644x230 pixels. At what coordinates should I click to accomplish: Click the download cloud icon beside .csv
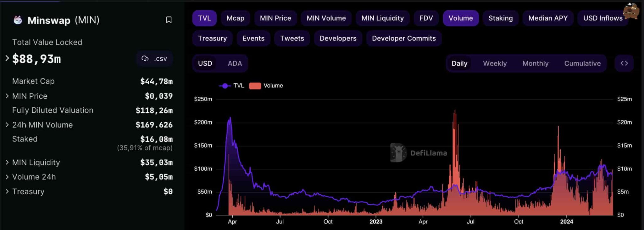click(x=145, y=59)
